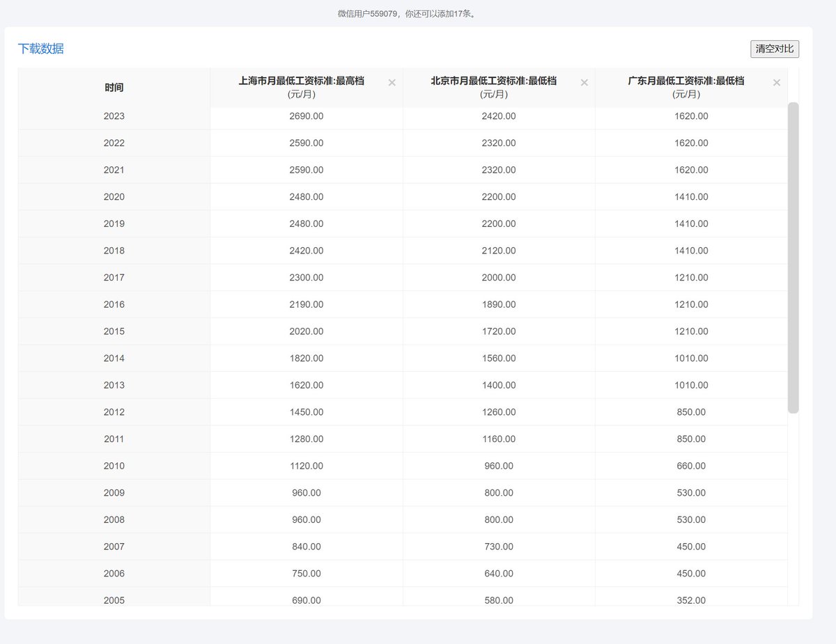Click Shanghai value 1620.00 for 2013
Screen dimensions: 836x644
pyautogui.click(x=307, y=385)
